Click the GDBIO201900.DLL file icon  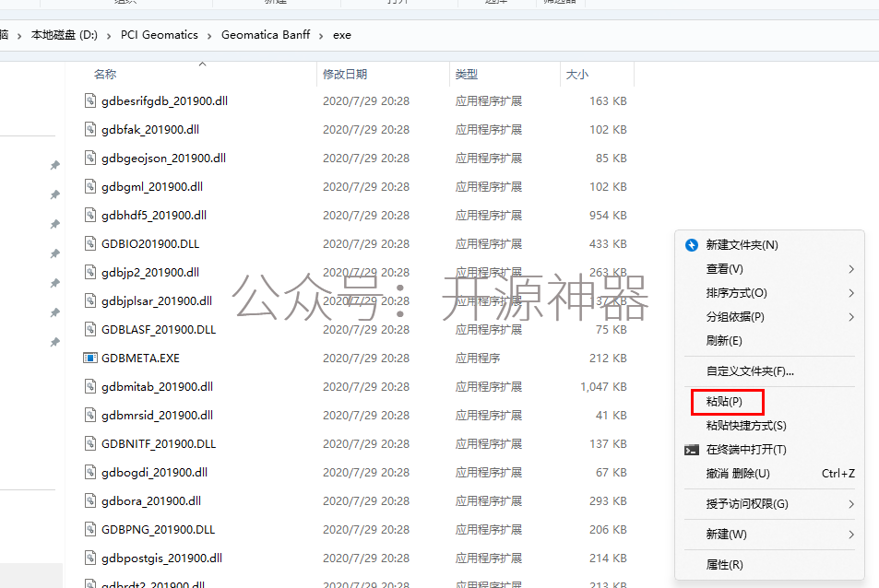90,243
